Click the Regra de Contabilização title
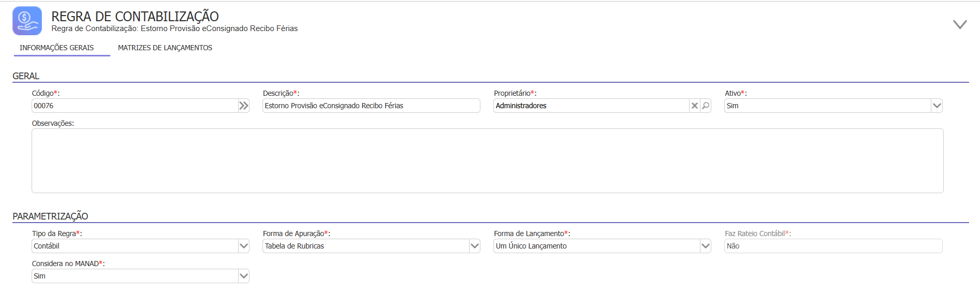The width and height of the screenshot is (980, 306). (x=135, y=17)
